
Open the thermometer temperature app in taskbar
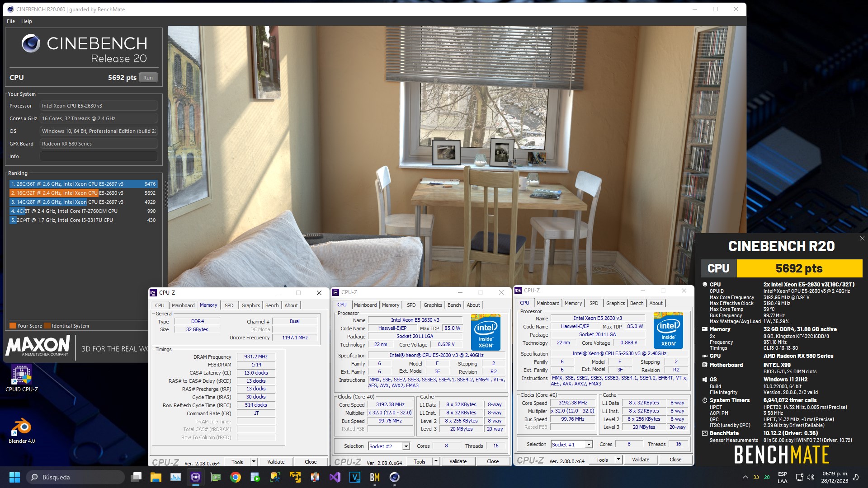pos(315,477)
